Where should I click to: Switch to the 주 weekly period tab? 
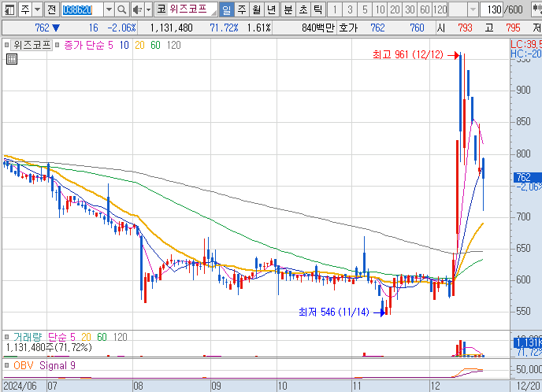(242, 9)
